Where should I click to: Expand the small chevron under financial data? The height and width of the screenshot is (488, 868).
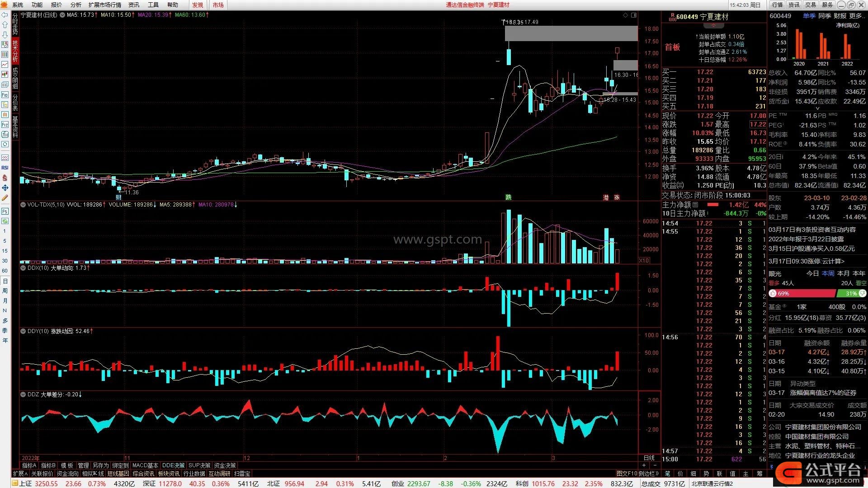tap(817, 108)
